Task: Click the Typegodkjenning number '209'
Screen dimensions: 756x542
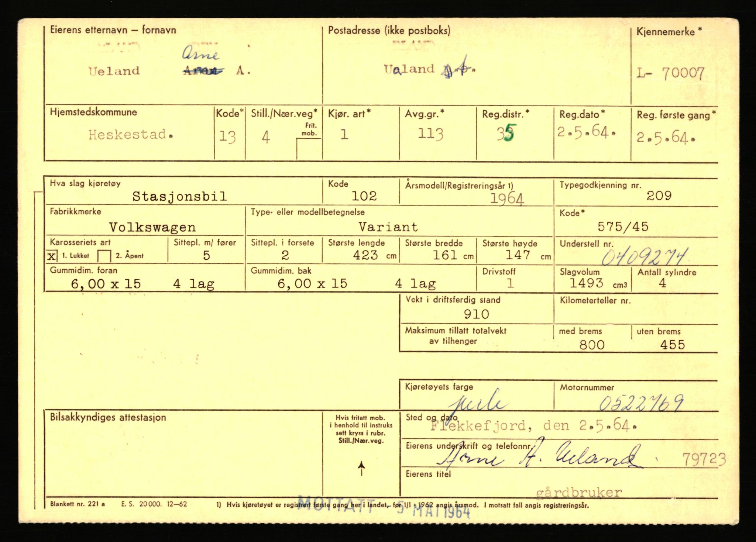Action: [659, 196]
